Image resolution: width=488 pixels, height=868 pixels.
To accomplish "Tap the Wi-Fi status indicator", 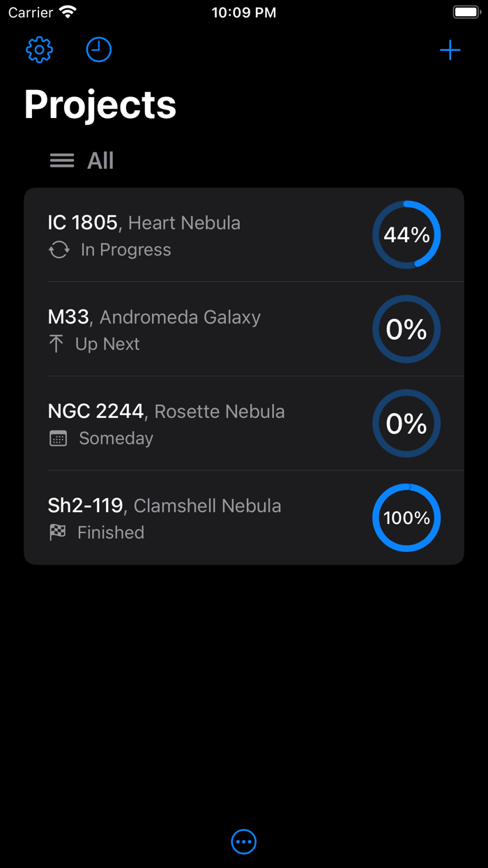I will point(68,13).
